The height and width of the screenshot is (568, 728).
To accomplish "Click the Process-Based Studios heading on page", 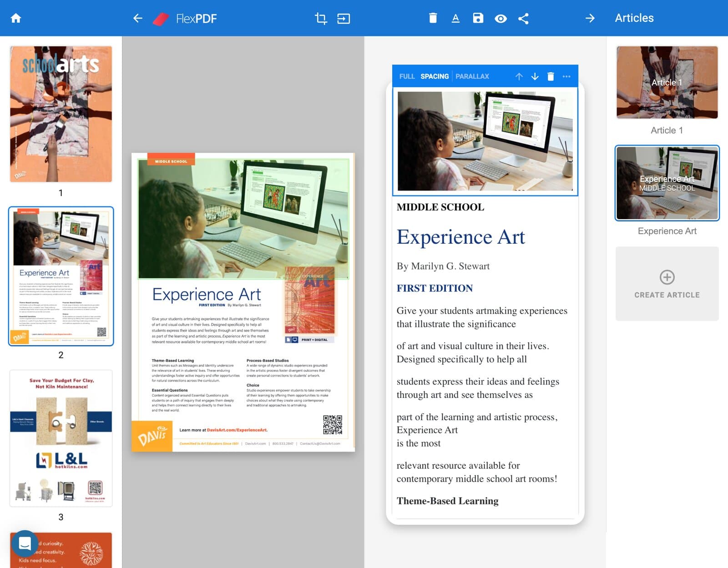I will (268, 361).
